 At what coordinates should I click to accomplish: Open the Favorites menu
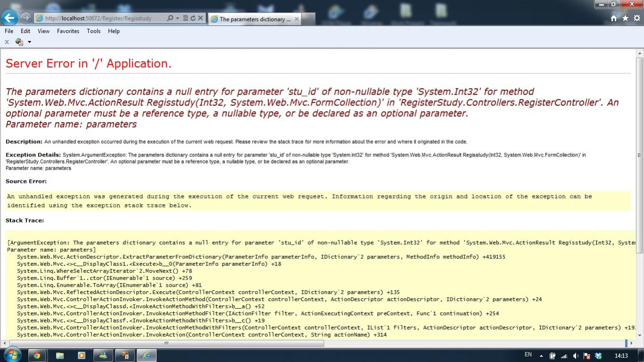pos(68,31)
